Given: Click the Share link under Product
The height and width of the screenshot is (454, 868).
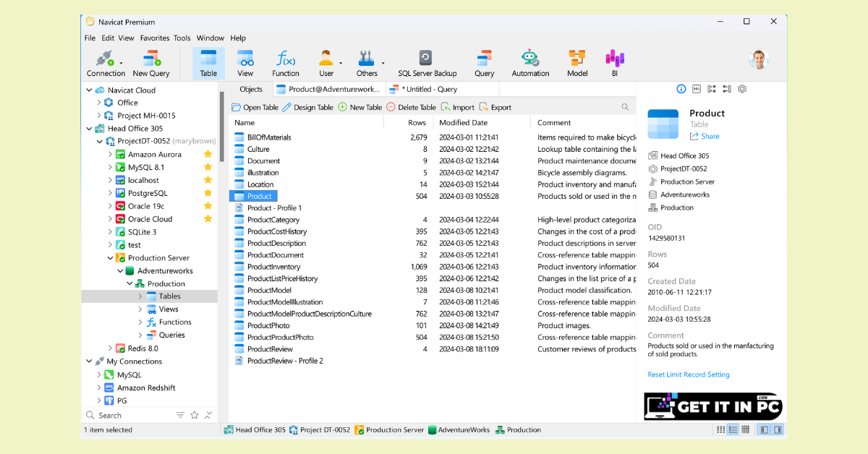Looking at the screenshot, I should tap(705, 136).
